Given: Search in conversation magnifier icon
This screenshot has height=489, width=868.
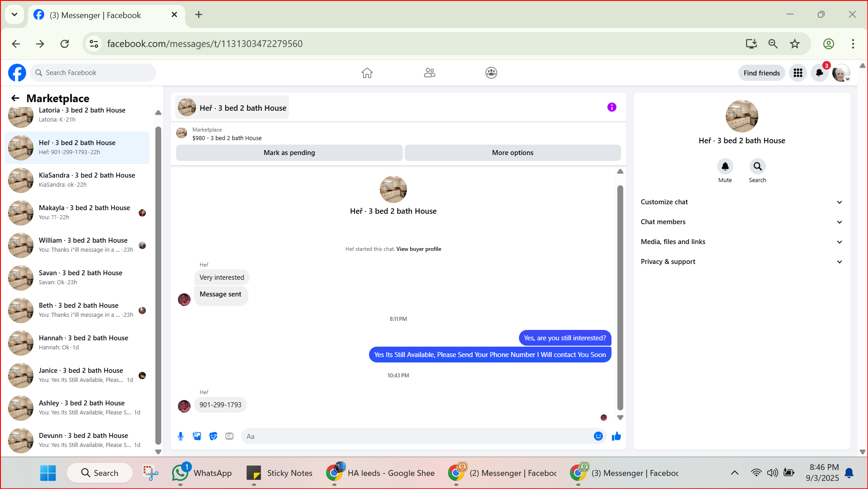Looking at the screenshot, I should 758,166.
